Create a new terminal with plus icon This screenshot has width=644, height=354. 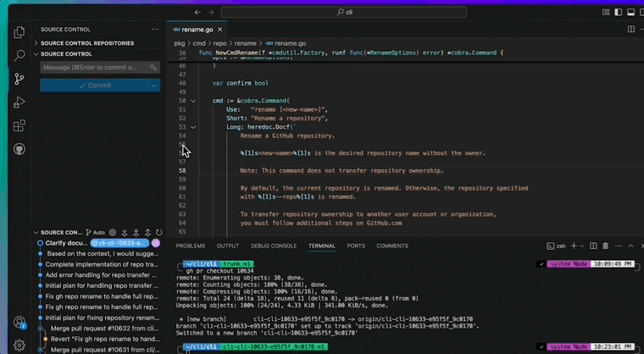pos(574,246)
